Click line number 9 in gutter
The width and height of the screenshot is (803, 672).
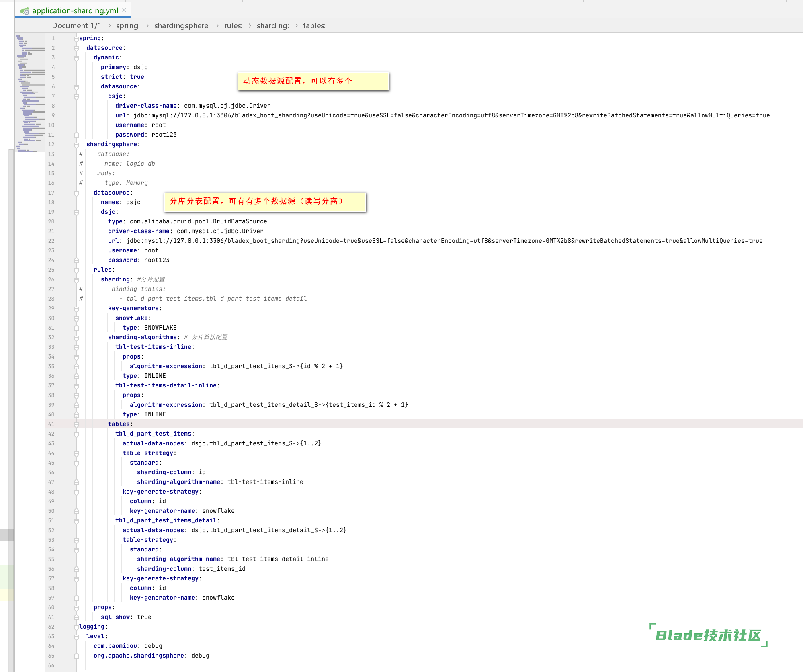[x=53, y=115]
